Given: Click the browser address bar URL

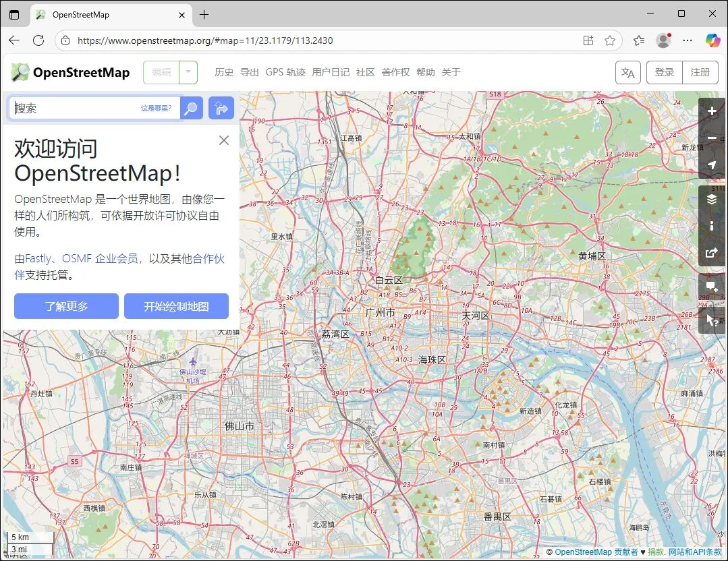Looking at the screenshot, I should 205,40.
